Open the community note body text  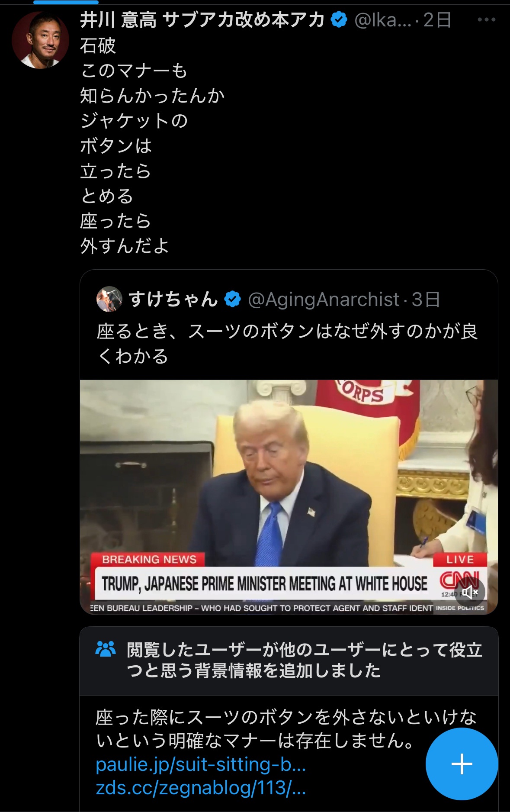pyautogui.click(x=286, y=729)
